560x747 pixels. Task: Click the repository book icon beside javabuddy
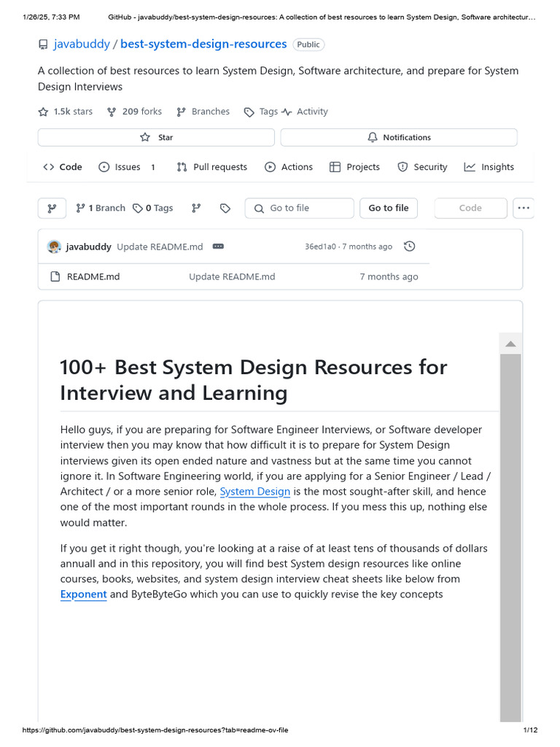click(43, 44)
